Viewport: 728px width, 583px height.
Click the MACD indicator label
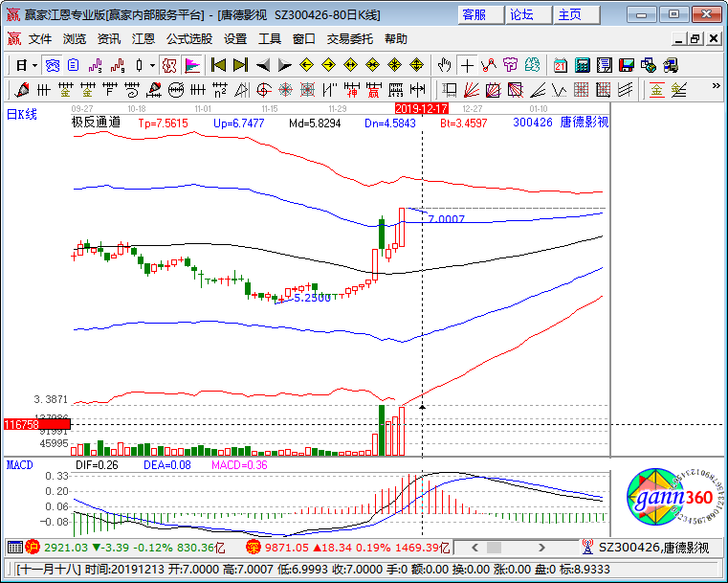pyautogui.click(x=19, y=465)
